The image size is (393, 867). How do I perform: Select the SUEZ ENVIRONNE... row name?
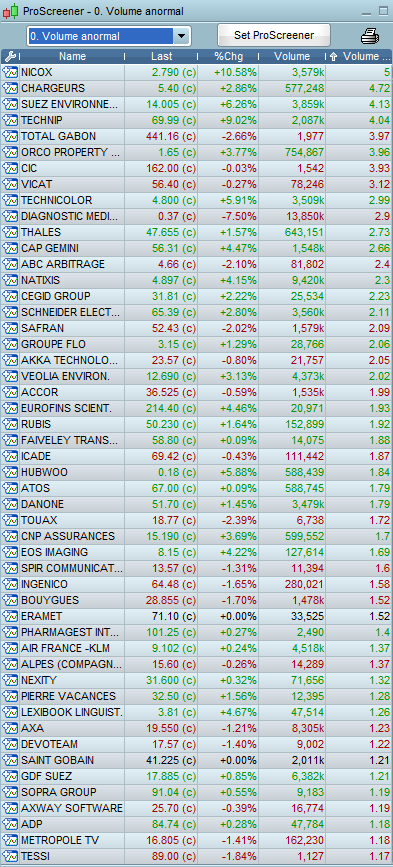tap(70, 105)
